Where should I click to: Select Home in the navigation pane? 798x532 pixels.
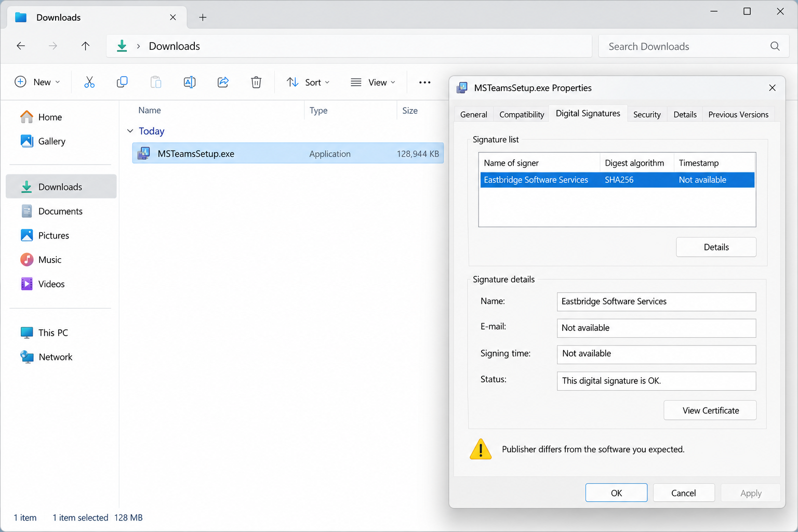coord(61,117)
